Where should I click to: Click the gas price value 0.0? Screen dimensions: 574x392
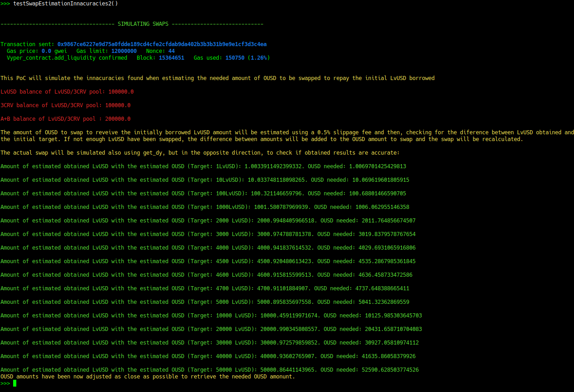[x=46, y=51]
